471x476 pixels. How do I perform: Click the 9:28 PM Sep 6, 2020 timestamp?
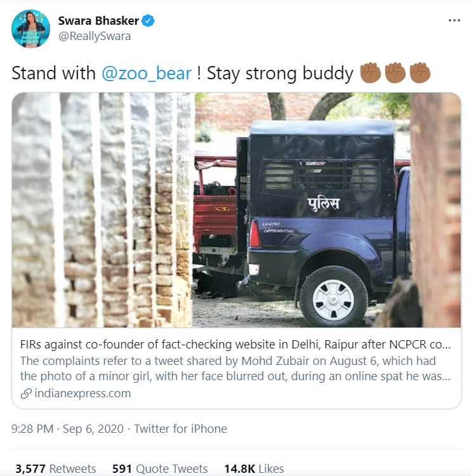(67, 429)
